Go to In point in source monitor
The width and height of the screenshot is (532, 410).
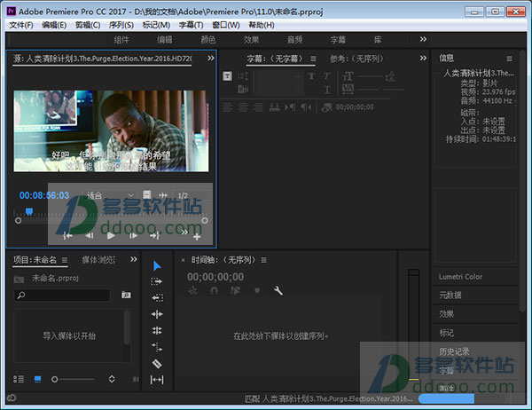point(67,235)
